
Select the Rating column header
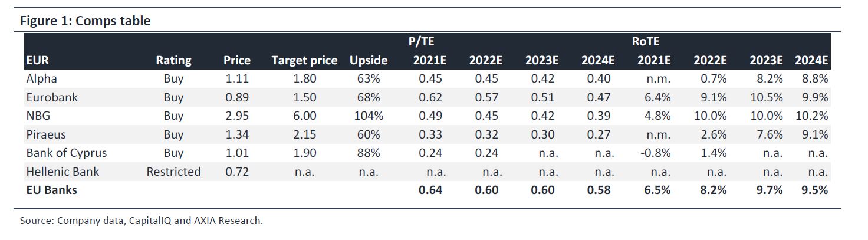pos(173,60)
